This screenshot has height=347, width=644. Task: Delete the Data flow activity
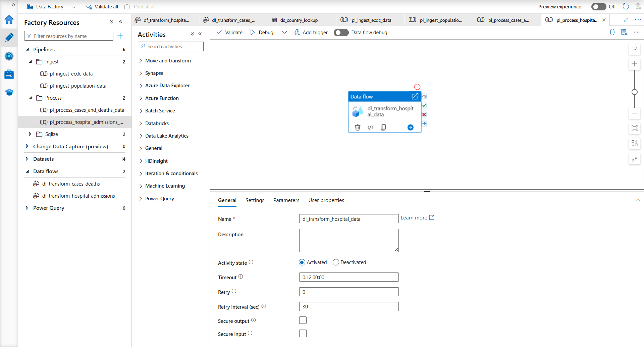pos(358,127)
